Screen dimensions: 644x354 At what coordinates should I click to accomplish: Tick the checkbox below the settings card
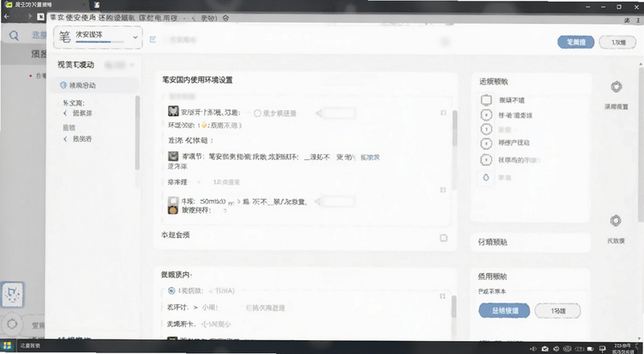444,238
